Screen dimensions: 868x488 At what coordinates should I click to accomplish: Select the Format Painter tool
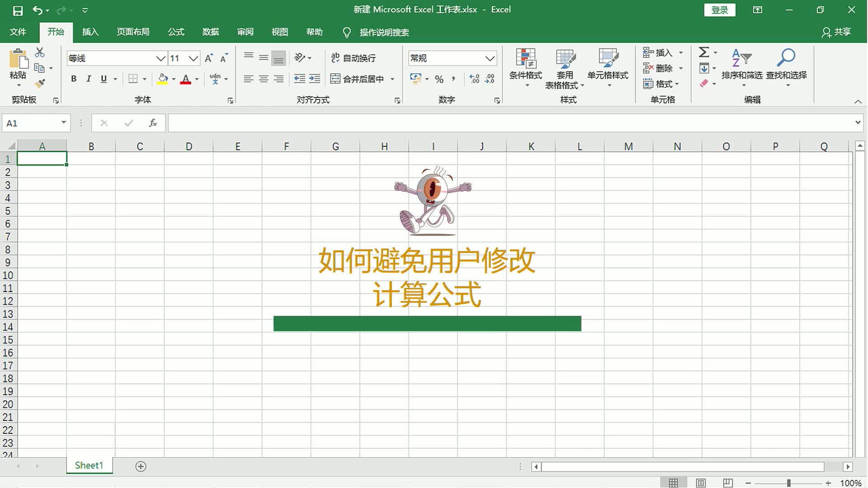coord(40,84)
